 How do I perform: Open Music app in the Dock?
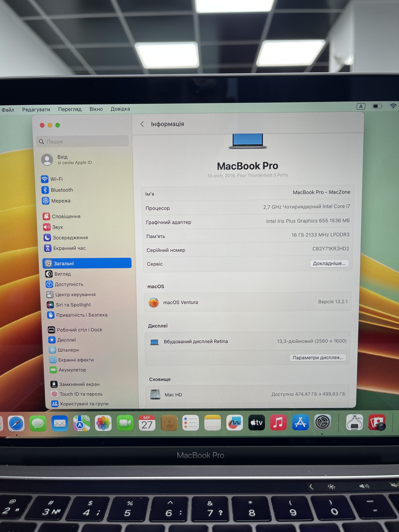pos(278,422)
